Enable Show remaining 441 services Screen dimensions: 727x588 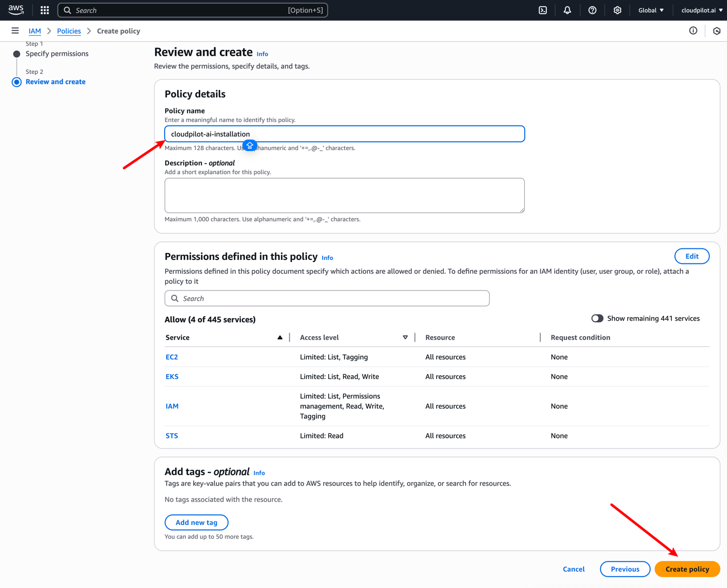pyautogui.click(x=597, y=318)
